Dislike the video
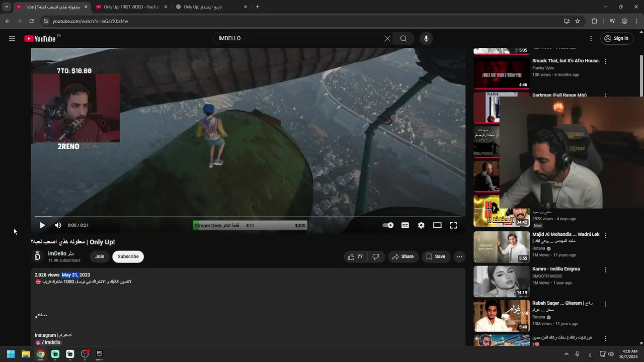644x362 pixels. click(x=376, y=256)
